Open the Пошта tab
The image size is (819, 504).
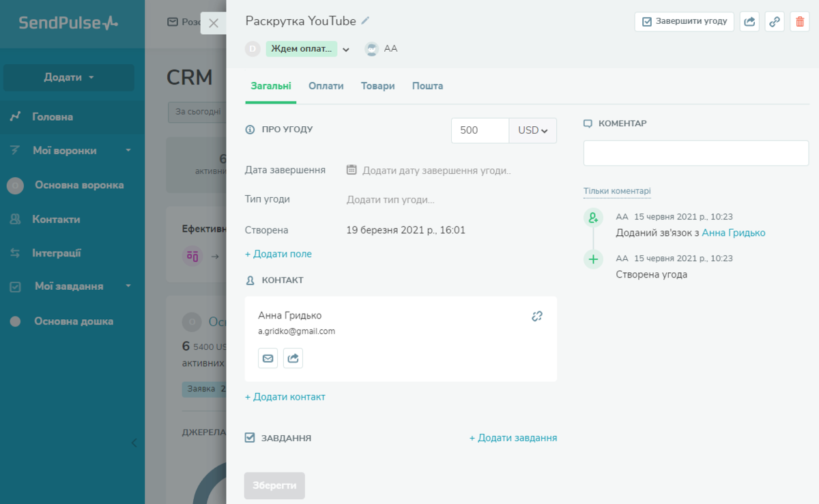[x=428, y=87]
